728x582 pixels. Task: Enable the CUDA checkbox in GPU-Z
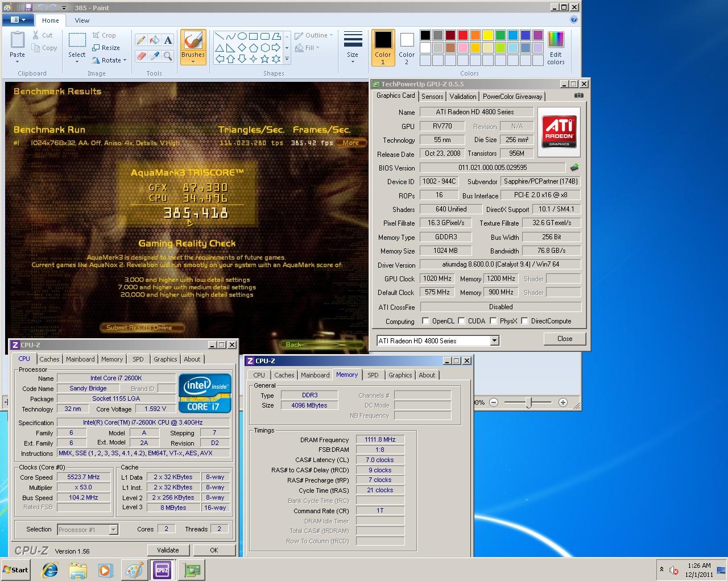[x=461, y=321]
